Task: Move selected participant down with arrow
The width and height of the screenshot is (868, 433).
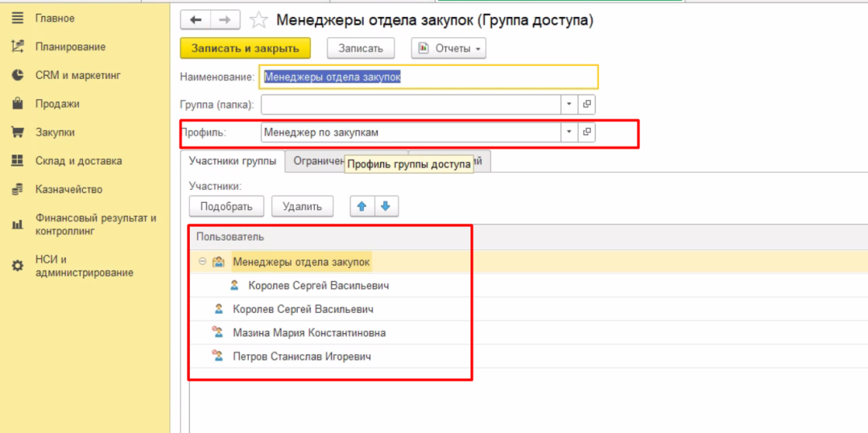Action: (386, 206)
